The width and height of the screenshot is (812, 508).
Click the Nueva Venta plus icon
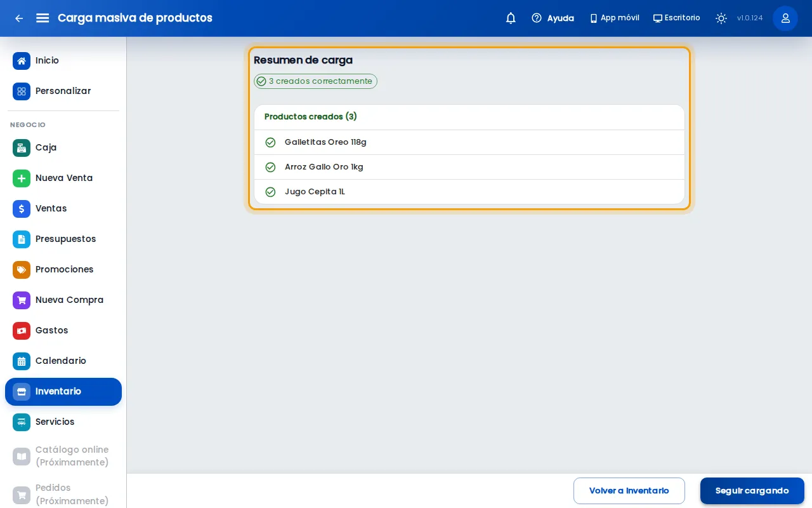(22, 178)
